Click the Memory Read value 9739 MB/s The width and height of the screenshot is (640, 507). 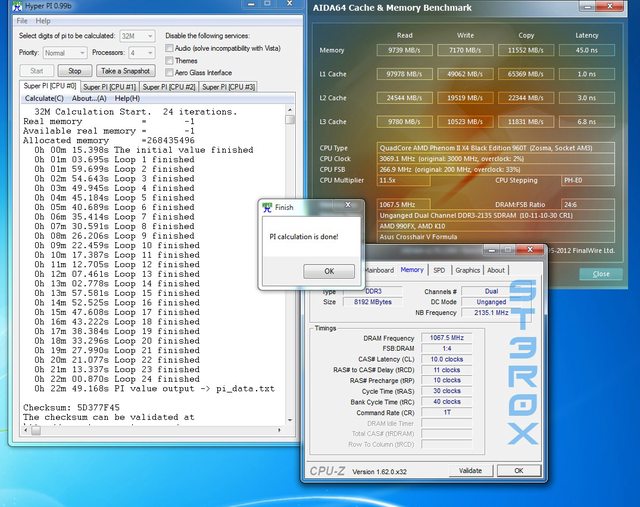404,50
